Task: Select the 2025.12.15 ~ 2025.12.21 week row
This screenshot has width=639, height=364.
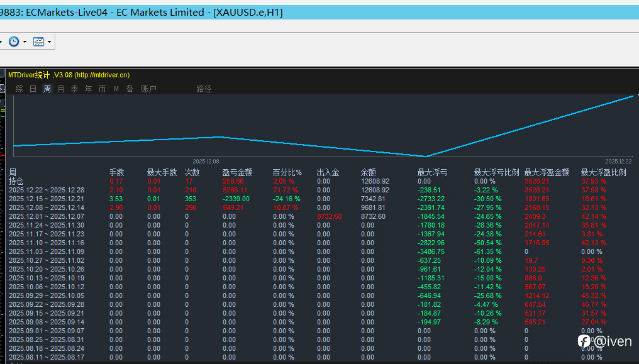Action: point(46,199)
